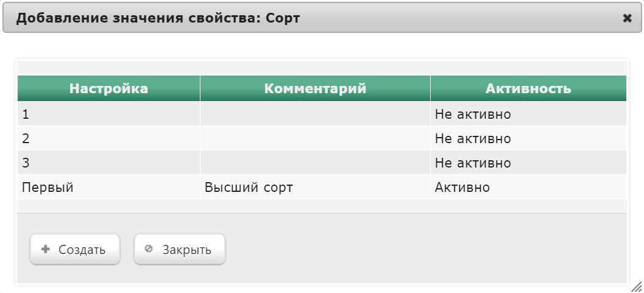This screenshot has height=293, width=644.
Task: Close the dialog with the X icon
Action: (627, 18)
